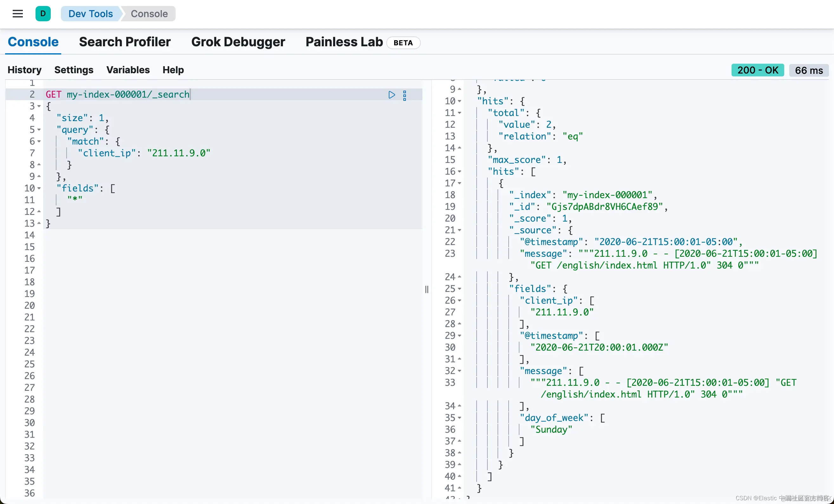Screen dimensions: 834x504
Task: Click the 200 - OK status badge
Action: click(757, 70)
